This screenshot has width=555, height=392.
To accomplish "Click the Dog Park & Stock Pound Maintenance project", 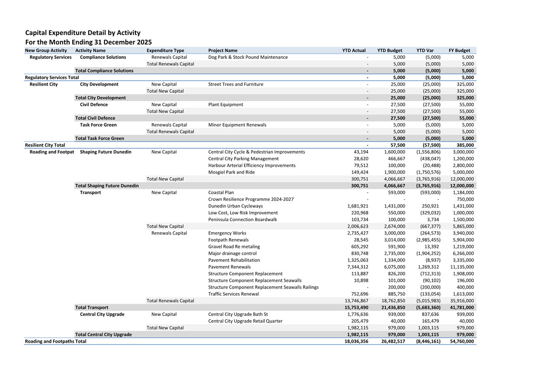I will (247, 57).
